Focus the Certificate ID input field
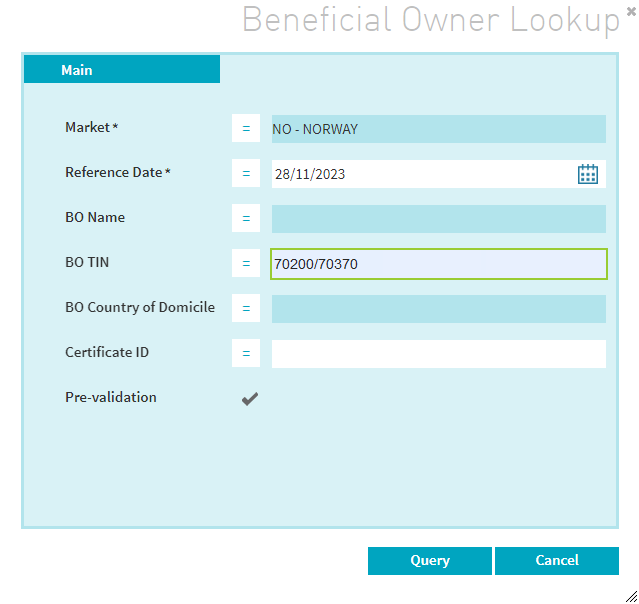This screenshot has height=604, width=639. click(x=438, y=354)
